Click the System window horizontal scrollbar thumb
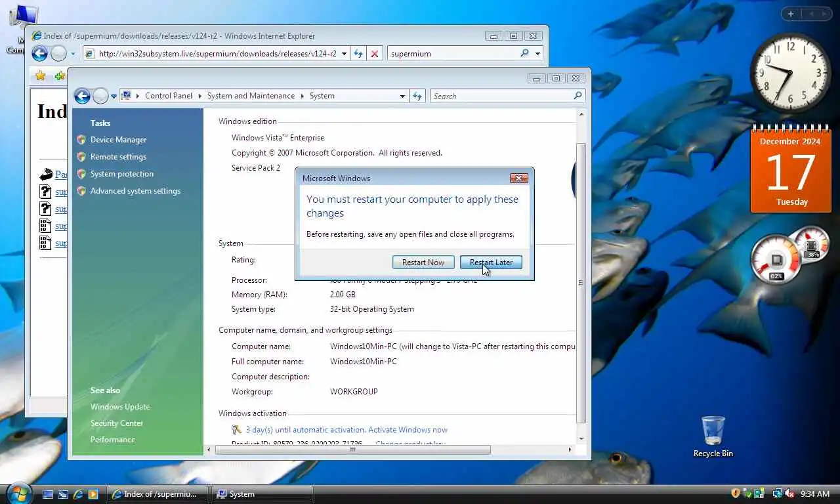The image size is (840, 504). 352,450
